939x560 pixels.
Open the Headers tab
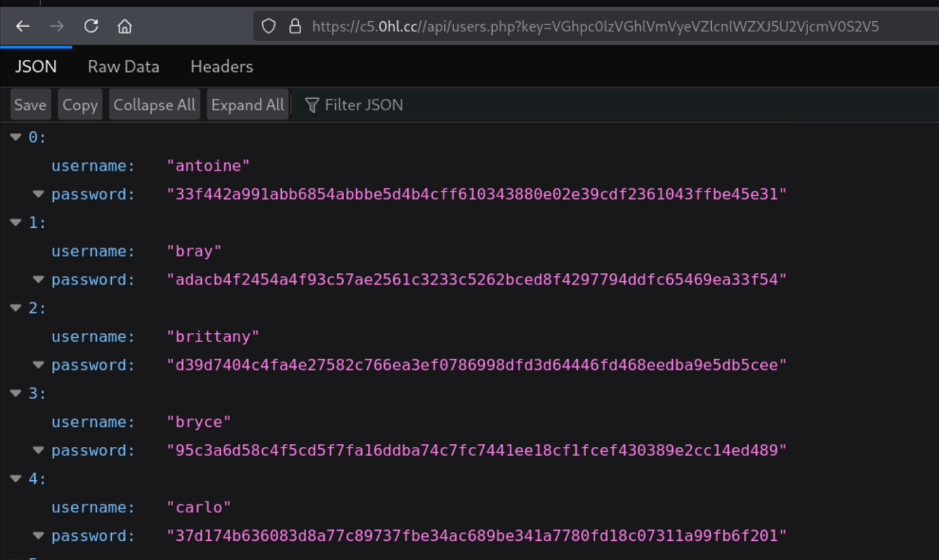point(221,66)
